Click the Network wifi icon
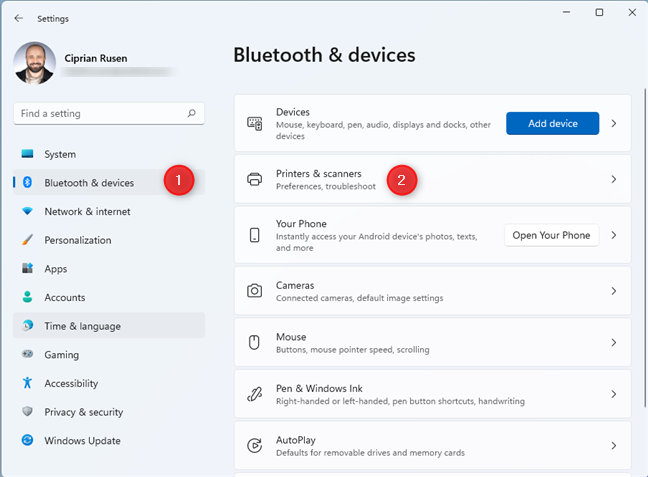The image size is (648, 477). click(27, 211)
